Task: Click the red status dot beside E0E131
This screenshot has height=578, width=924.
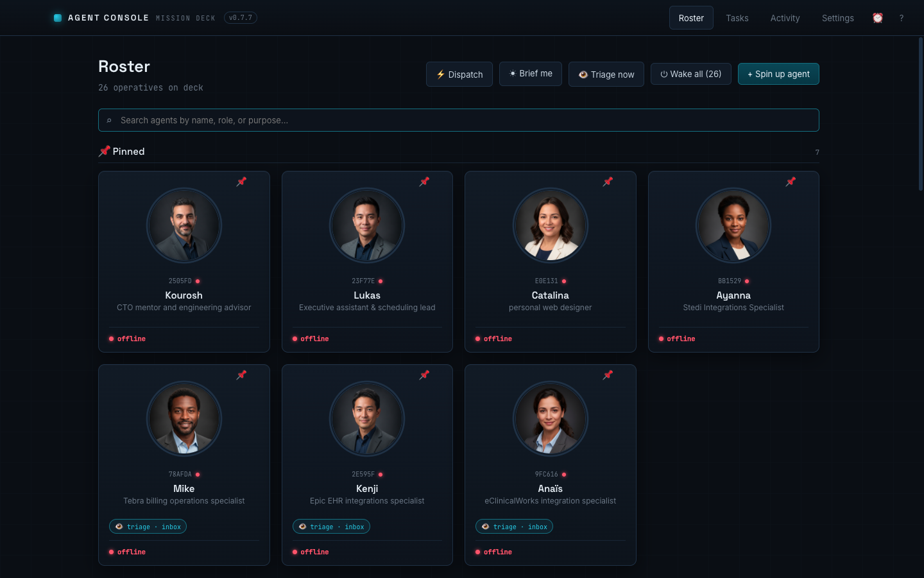Action: click(x=564, y=281)
